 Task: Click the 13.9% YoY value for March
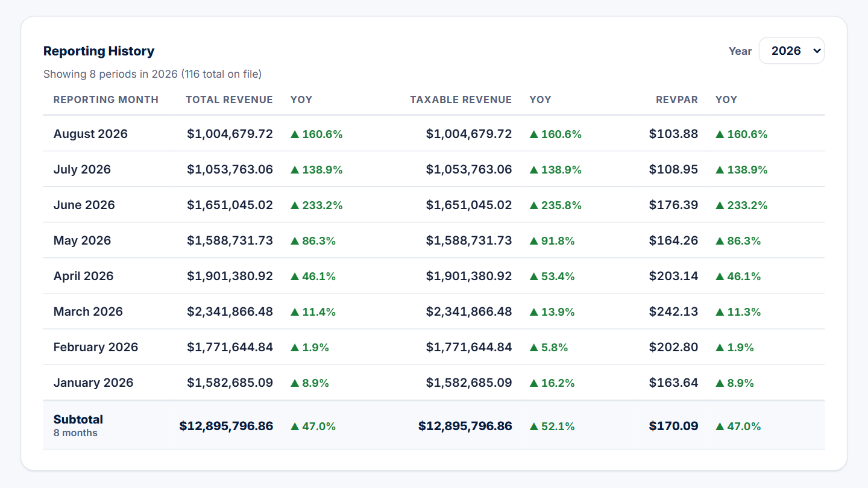pos(552,311)
